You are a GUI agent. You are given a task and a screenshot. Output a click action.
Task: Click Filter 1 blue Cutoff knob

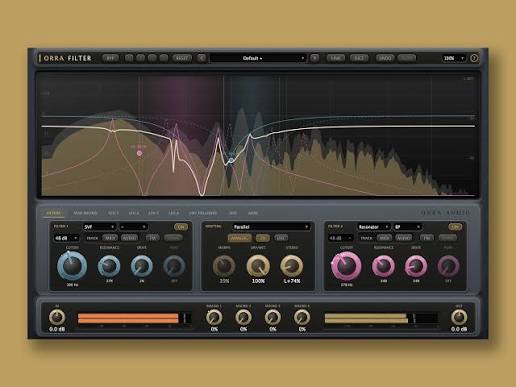tap(72, 266)
